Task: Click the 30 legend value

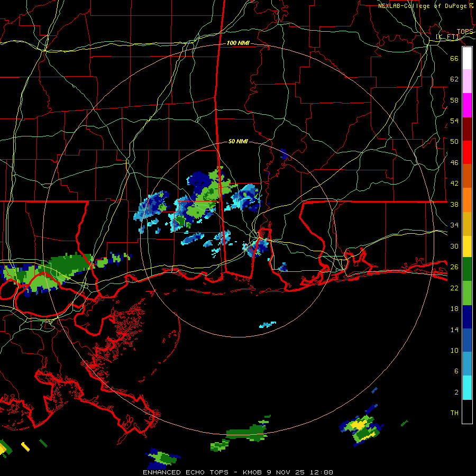Action: point(454,246)
